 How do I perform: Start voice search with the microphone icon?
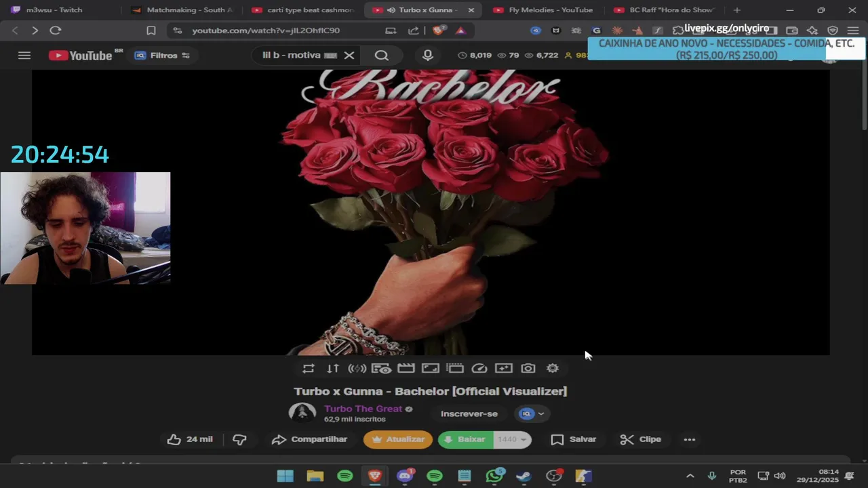pyautogui.click(x=428, y=56)
